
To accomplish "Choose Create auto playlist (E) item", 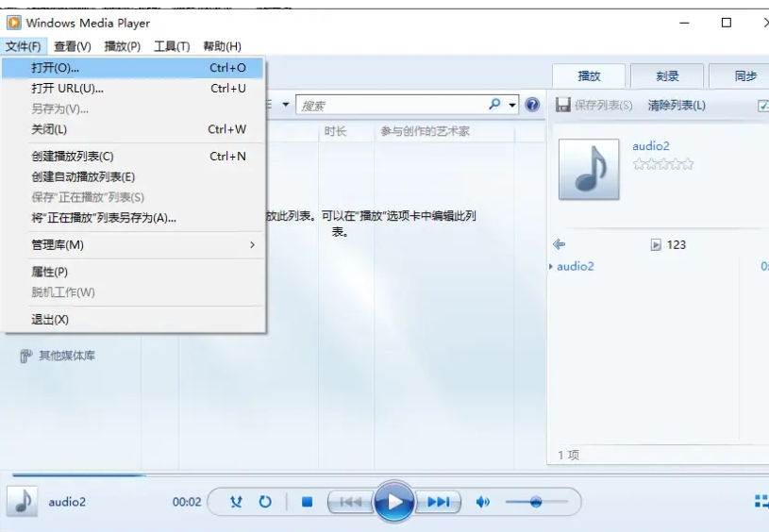I will click(x=132, y=176).
